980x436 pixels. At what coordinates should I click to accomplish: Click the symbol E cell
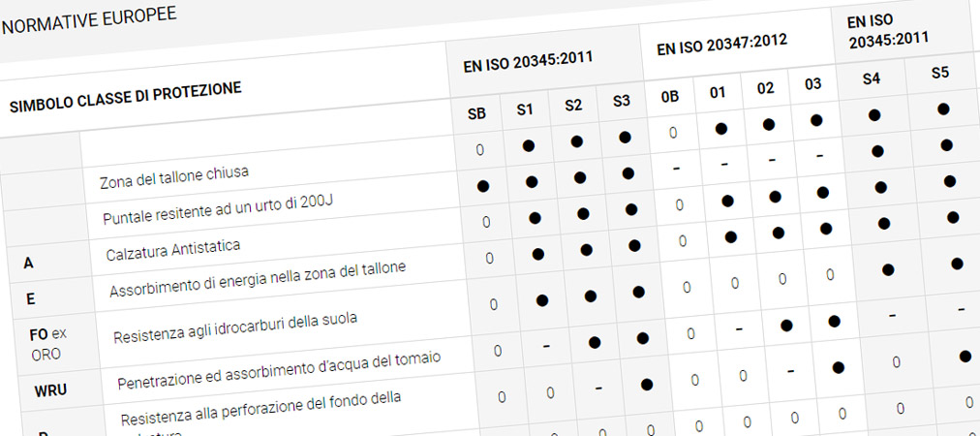[31, 299]
